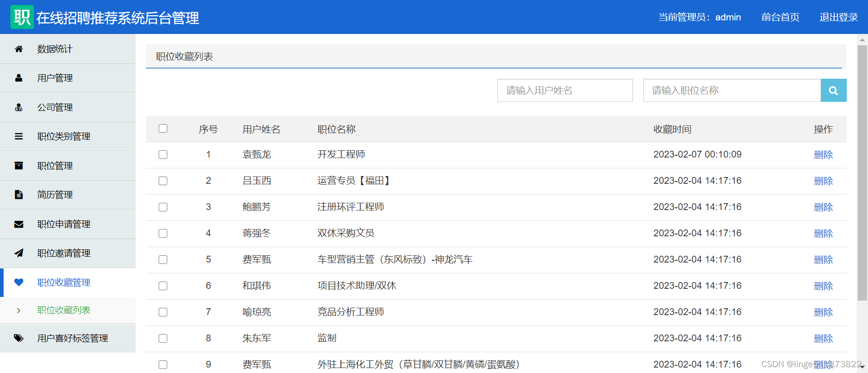Toggle the select-all checkbox in table header
This screenshot has width=868, height=373.
[163, 129]
